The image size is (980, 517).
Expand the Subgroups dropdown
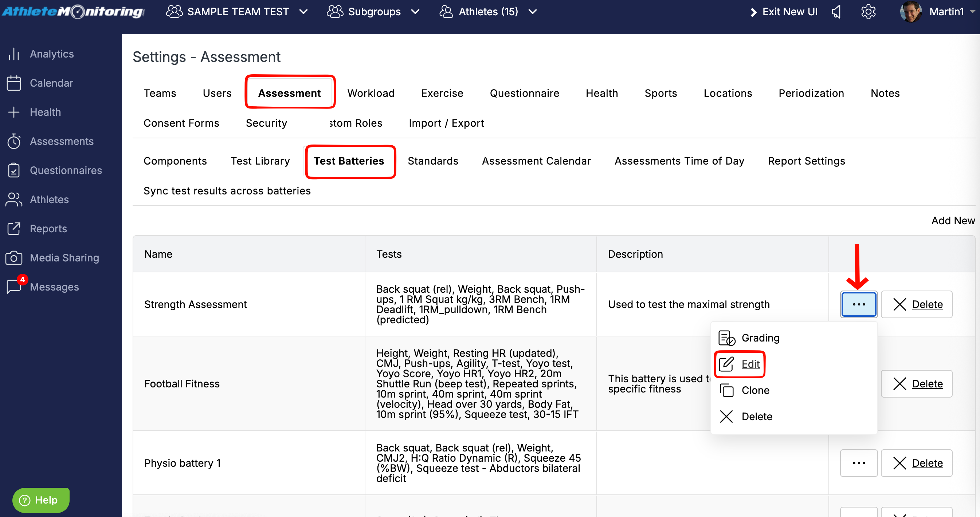(373, 12)
